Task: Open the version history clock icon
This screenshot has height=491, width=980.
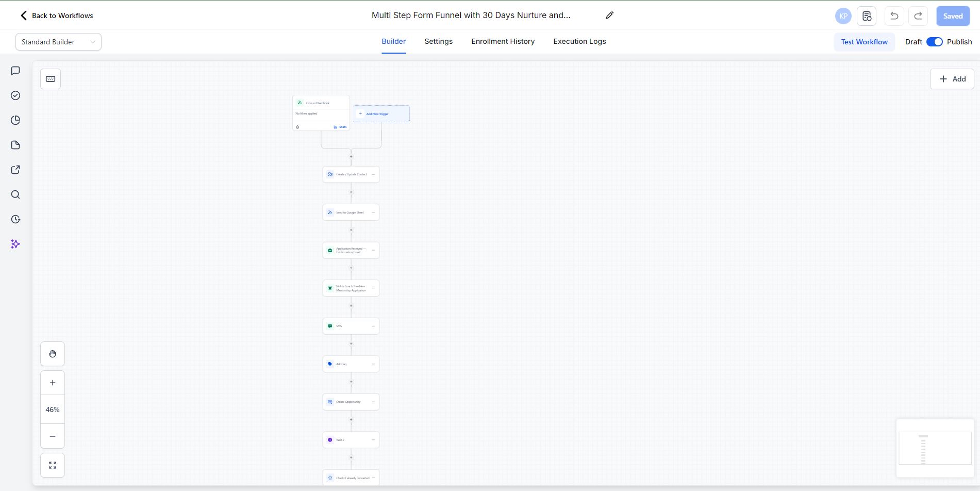Action: pos(15,219)
